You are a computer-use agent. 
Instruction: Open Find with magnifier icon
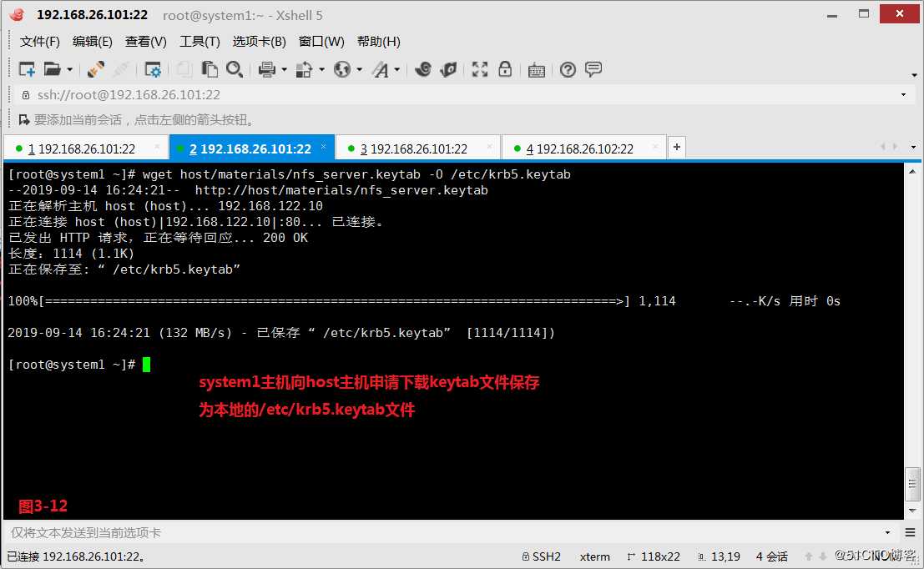click(235, 69)
